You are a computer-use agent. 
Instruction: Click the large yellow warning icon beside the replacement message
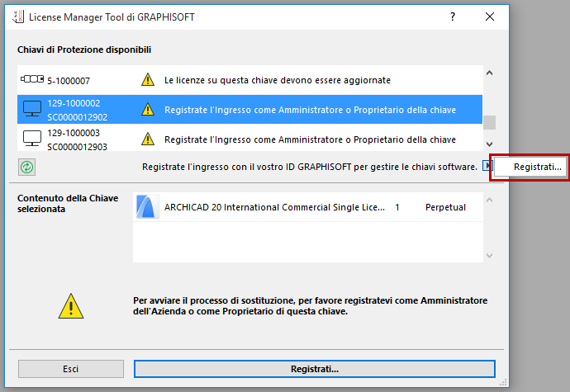click(71, 306)
